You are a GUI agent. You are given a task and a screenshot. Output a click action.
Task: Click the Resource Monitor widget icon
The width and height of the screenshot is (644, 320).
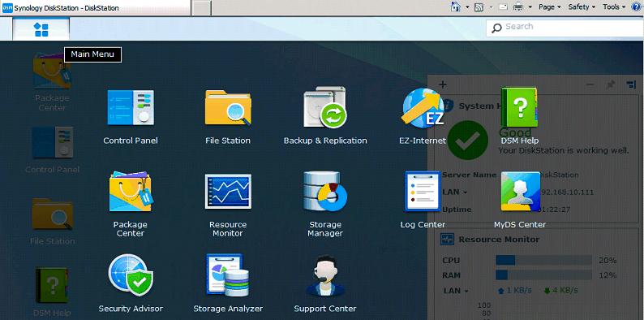(x=447, y=239)
